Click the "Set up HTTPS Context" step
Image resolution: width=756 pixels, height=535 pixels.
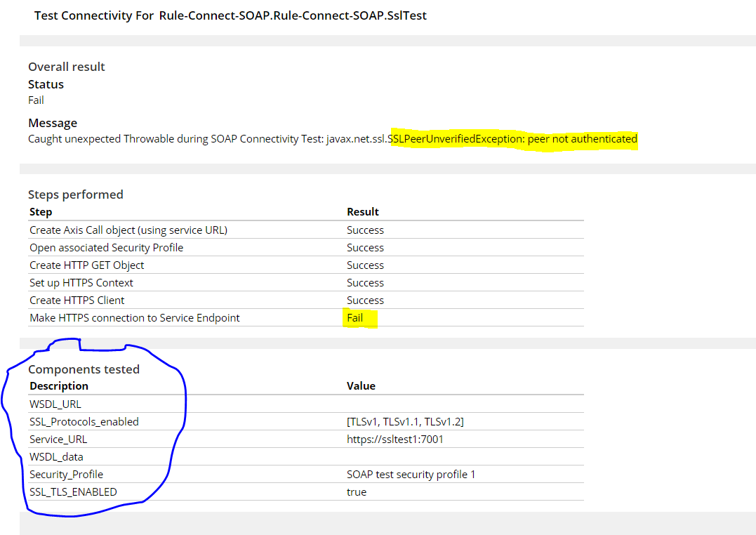tap(81, 283)
